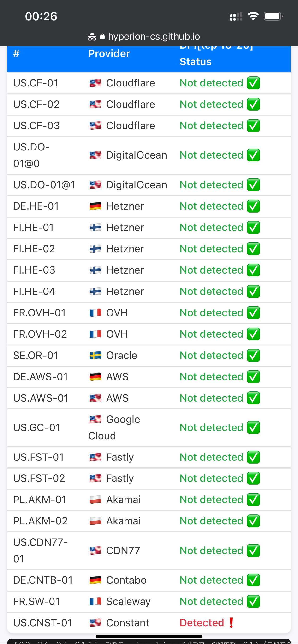Tap the green checkmark for SE.OR-01
Screen dimensions: 298x644
(253, 356)
